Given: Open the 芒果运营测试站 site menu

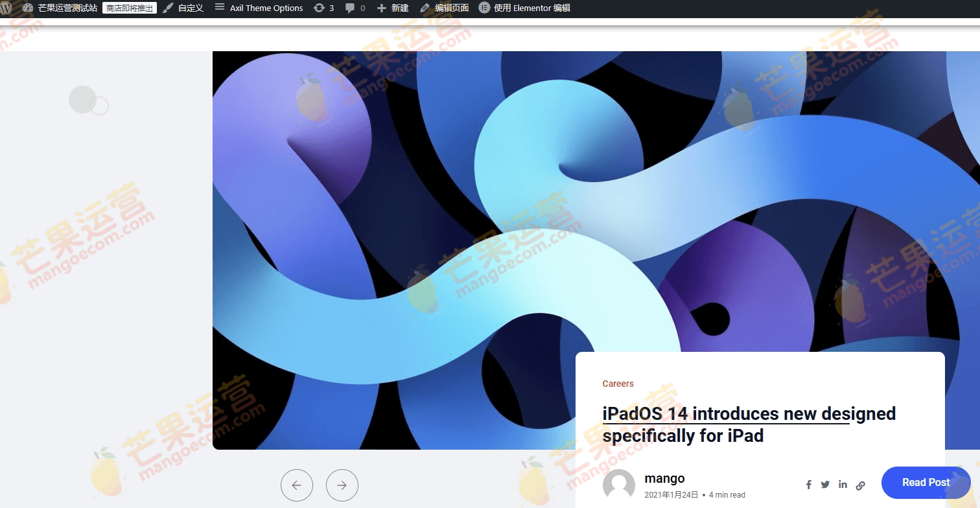Looking at the screenshot, I should pos(60,8).
